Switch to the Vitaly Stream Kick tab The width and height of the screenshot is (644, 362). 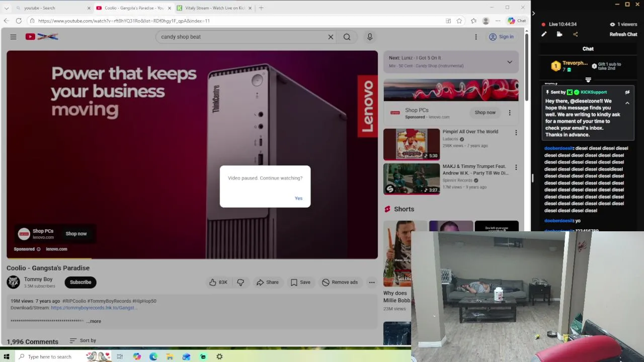point(214,8)
